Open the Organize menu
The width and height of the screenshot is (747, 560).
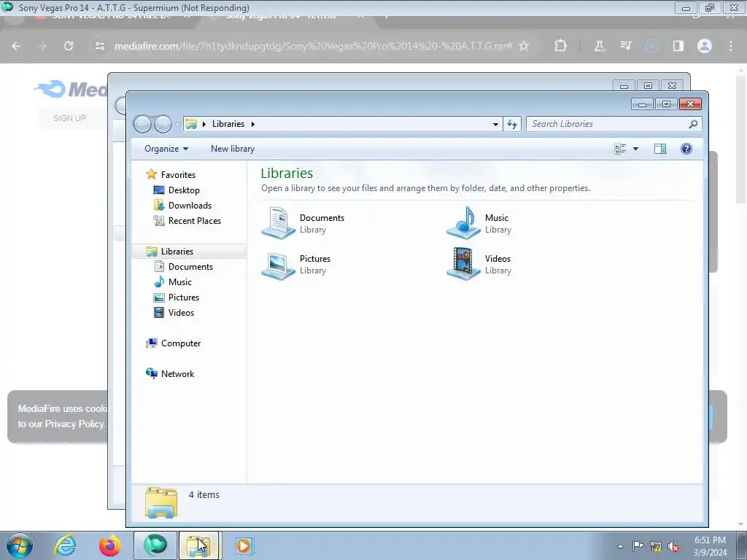click(166, 149)
